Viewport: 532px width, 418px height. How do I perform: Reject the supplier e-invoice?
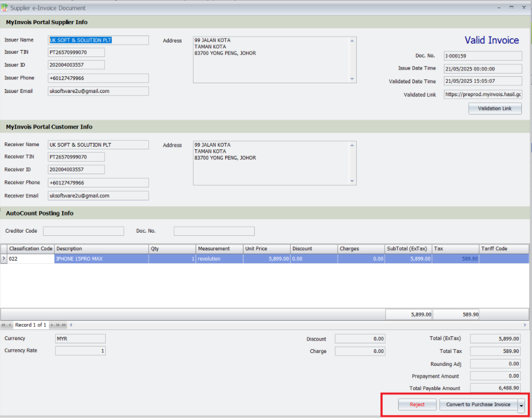418,405
